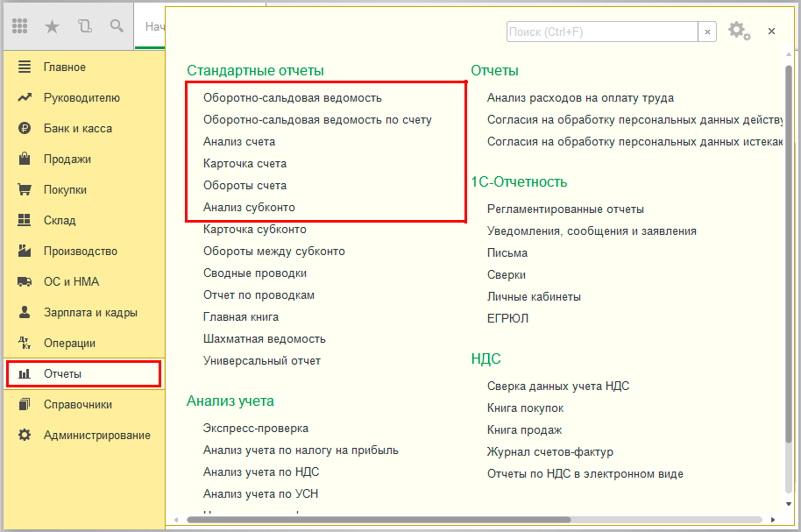Screen dimensions: 801x532
Task: Go to Справочники section
Action: pyautogui.click(x=78, y=404)
